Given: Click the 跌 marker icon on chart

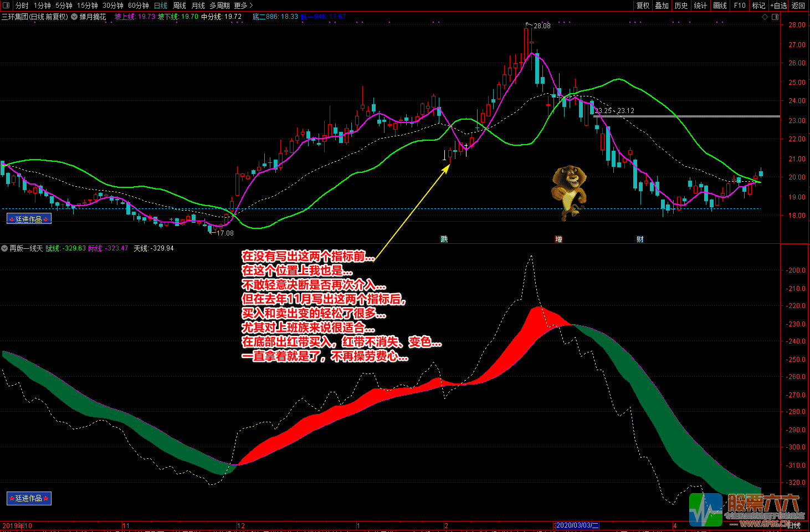Looking at the screenshot, I should click(x=444, y=239).
